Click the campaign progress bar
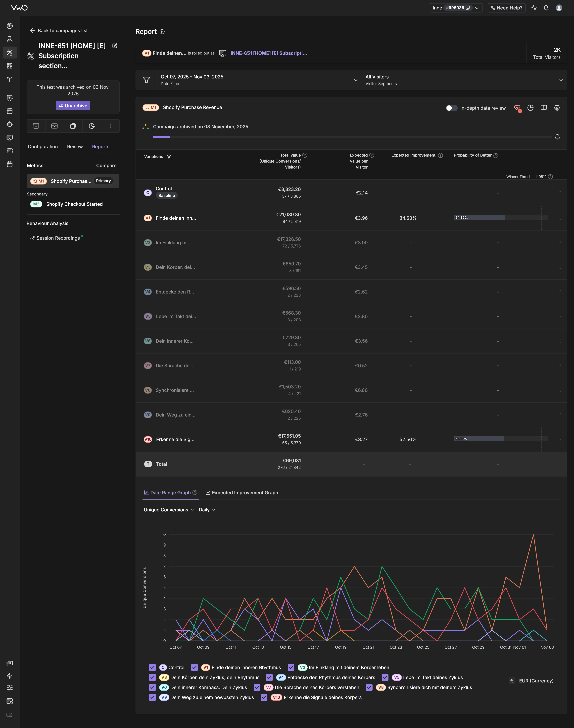 click(352, 137)
